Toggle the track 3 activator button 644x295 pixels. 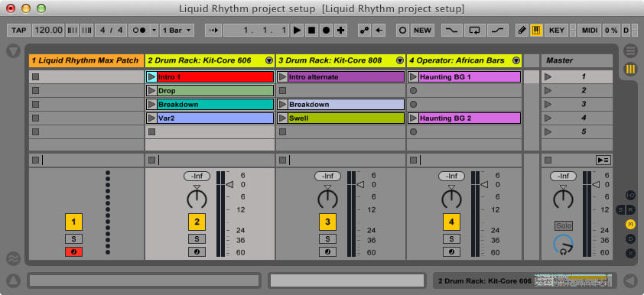click(x=327, y=222)
